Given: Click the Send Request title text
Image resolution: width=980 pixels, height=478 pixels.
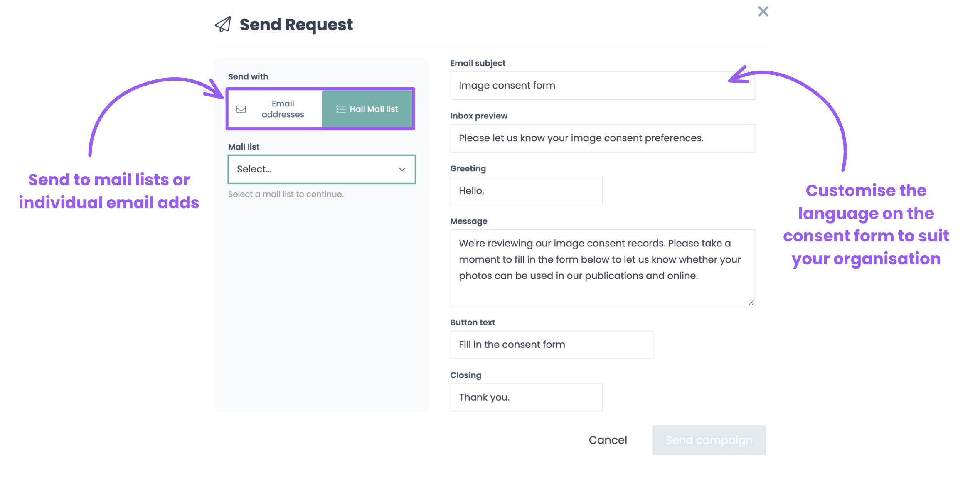Looking at the screenshot, I should click(x=296, y=25).
